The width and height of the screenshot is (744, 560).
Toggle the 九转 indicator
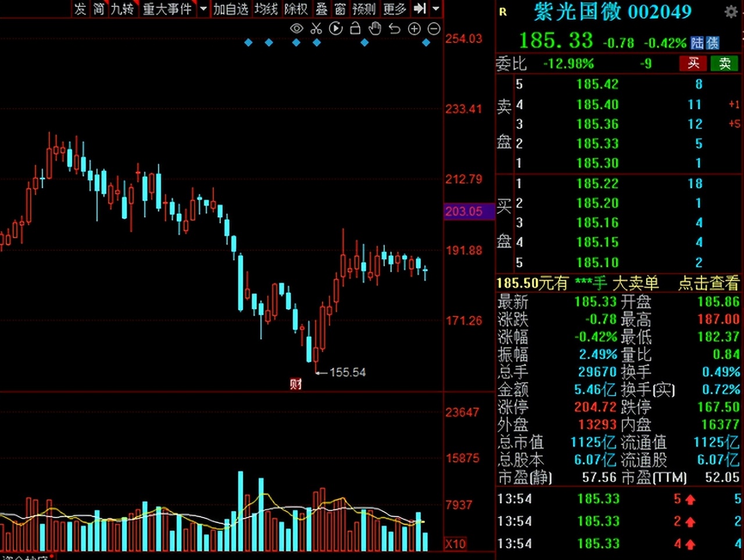pos(123,9)
